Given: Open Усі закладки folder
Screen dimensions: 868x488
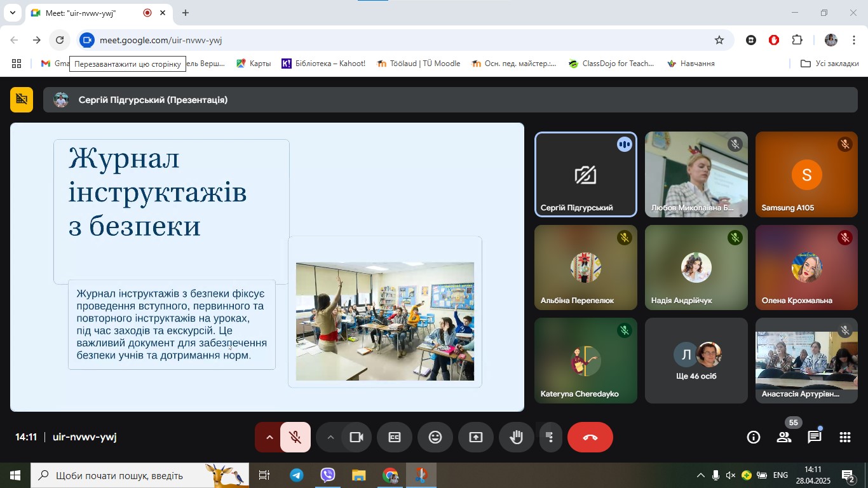Looking at the screenshot, I should 830,64.
